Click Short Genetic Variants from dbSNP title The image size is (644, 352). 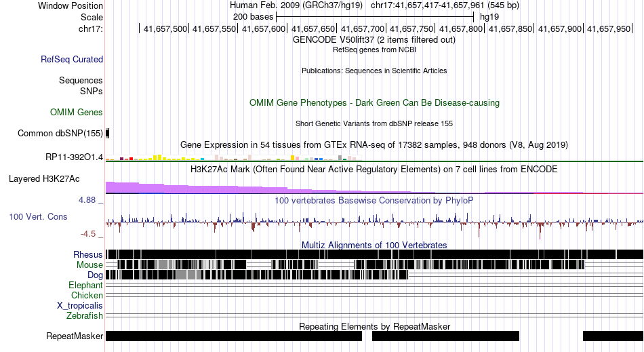pyautogui.click(x=374, y=123)
